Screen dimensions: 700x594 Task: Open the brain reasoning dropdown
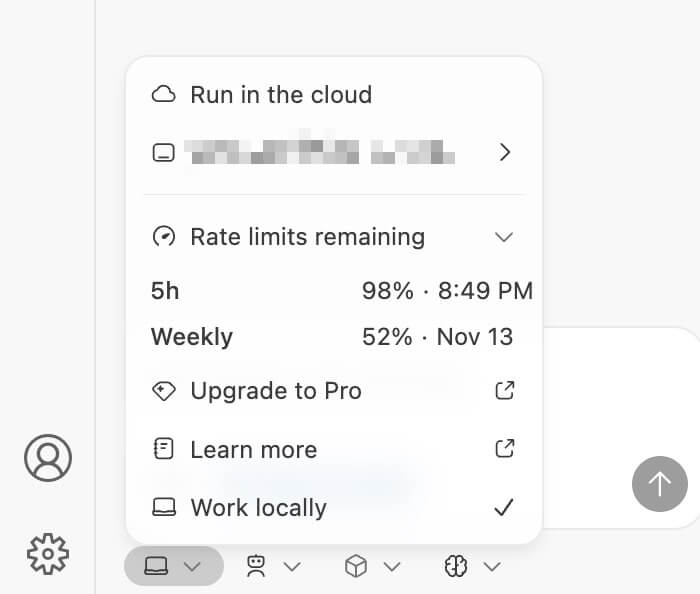pos(471,567)
